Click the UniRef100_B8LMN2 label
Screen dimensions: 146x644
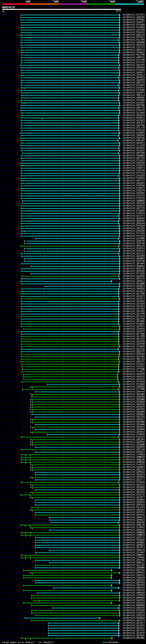click(134, 638)
